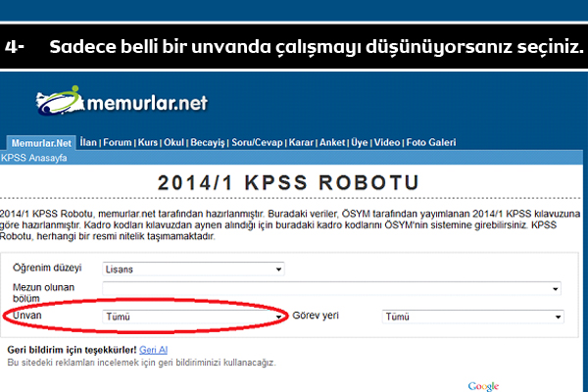Select the Kurs menu item
The width and height of the screenshot is (588, 392).
click(148, 142)
